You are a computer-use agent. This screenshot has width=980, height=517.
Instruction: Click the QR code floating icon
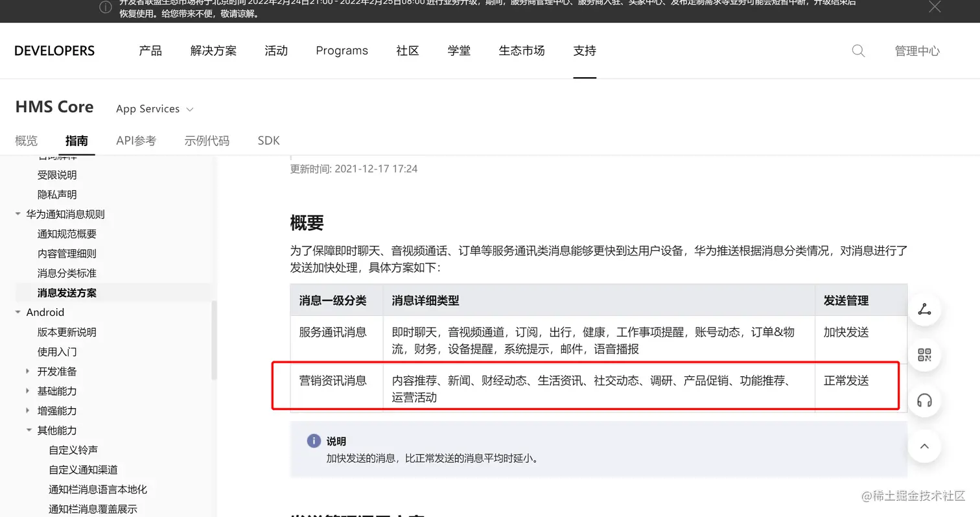(x=924, y=355)
